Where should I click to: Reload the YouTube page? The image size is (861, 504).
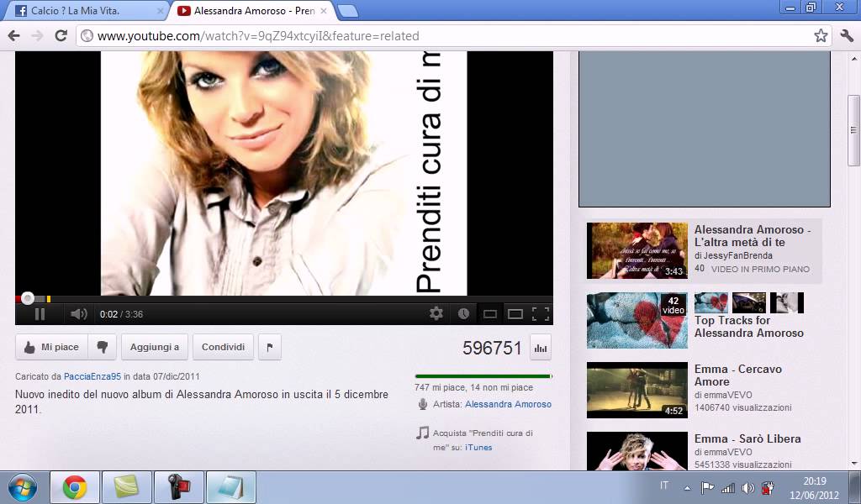click(61, 36)
